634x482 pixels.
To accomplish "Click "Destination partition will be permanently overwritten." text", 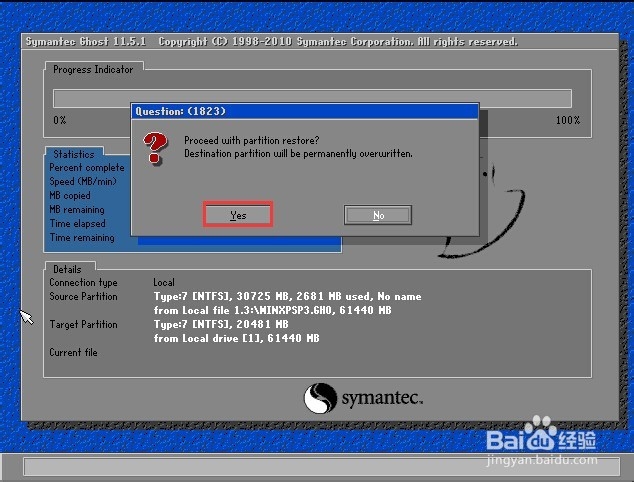I will (298, 154).
